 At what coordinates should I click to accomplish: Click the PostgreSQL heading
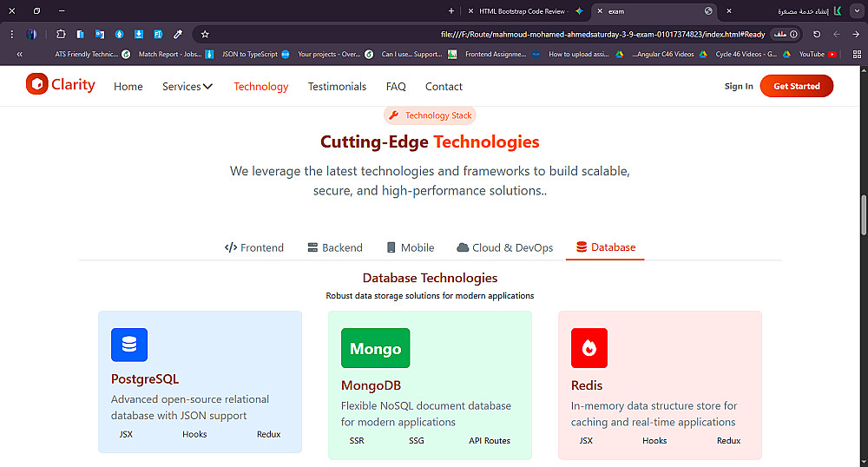(144, 379)
